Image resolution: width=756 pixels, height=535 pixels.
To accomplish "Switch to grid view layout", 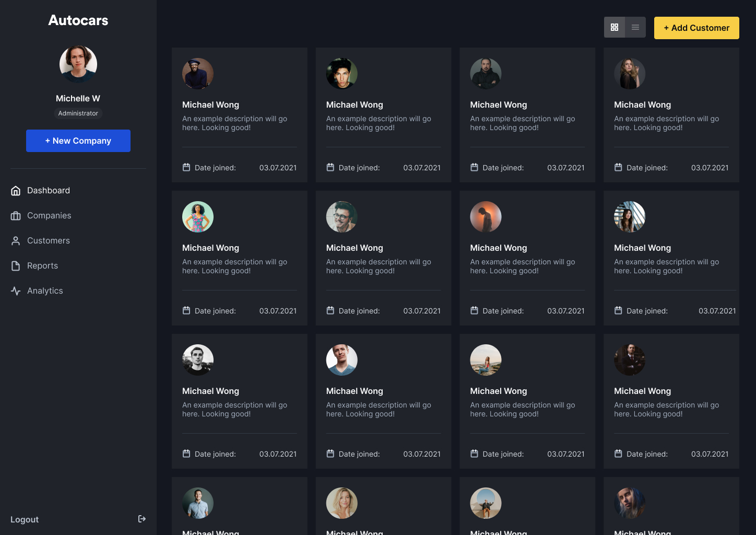I will [615, 27].
